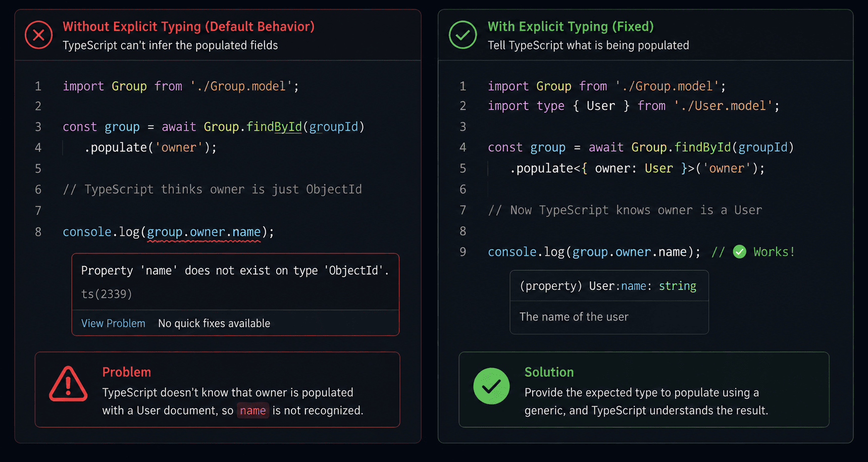Click the populate generic '{ owner: User }'
The image size is (868, 462).
coord(634,168)
